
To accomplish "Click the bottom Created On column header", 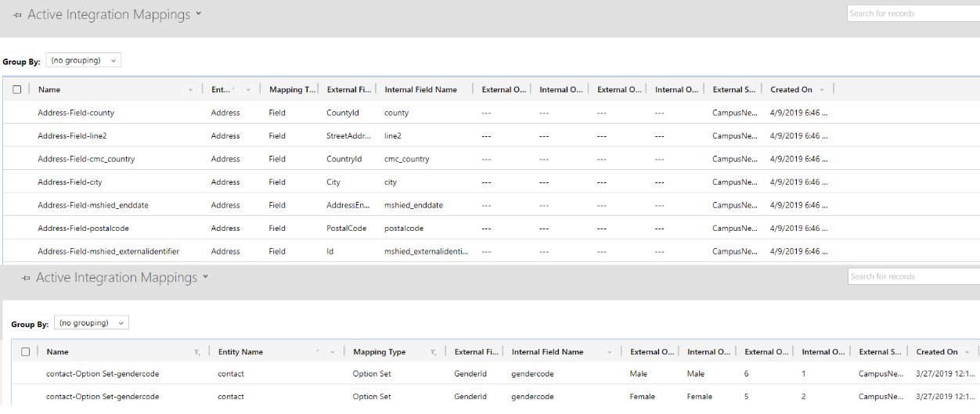I will click(x=936, y=352).
